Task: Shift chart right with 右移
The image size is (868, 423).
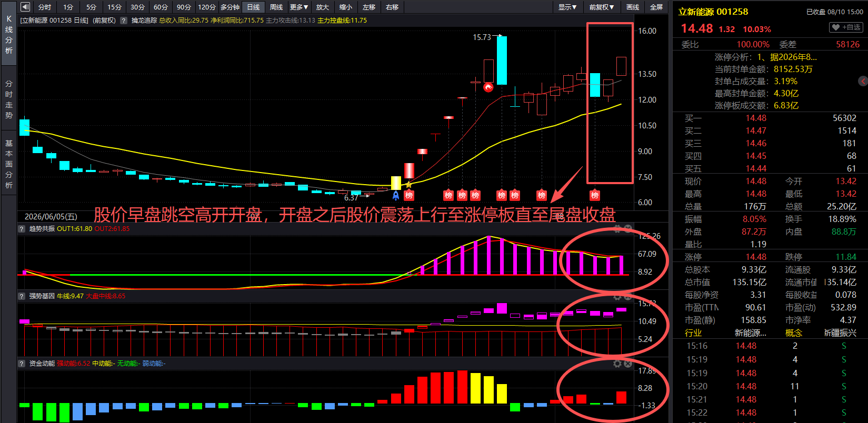Action: [392, 7]
